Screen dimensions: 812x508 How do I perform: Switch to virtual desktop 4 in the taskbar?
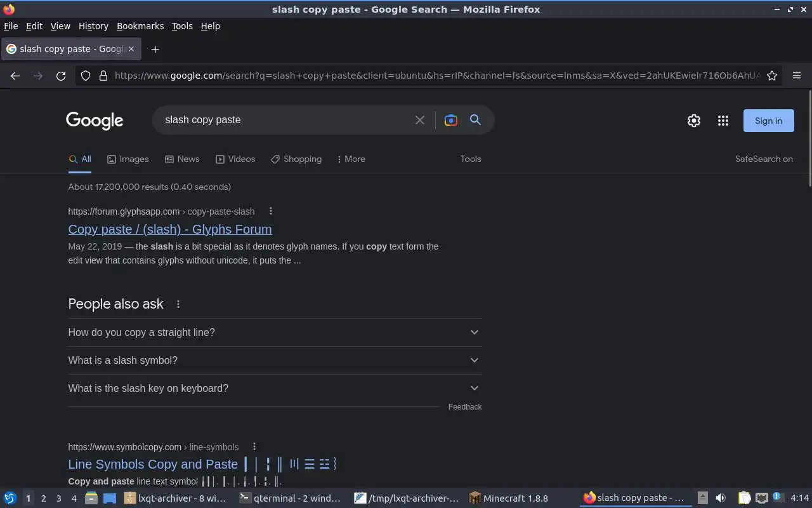tap(74, 498)
